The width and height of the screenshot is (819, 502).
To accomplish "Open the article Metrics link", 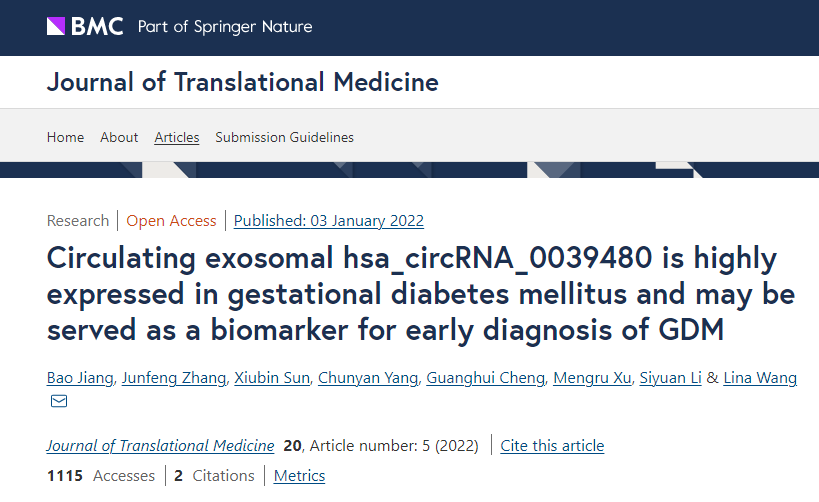I will 299,476.
